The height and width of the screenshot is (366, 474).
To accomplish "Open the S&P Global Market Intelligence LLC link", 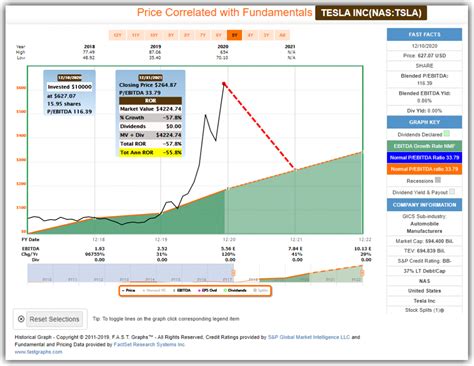I will click(x=309, y=337).
